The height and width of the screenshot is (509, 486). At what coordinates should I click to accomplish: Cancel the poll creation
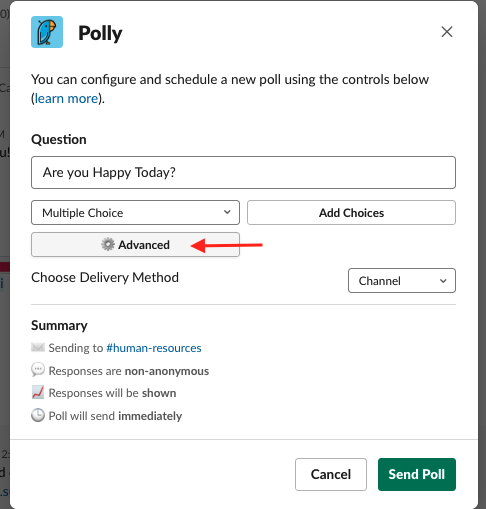(331, 474)
